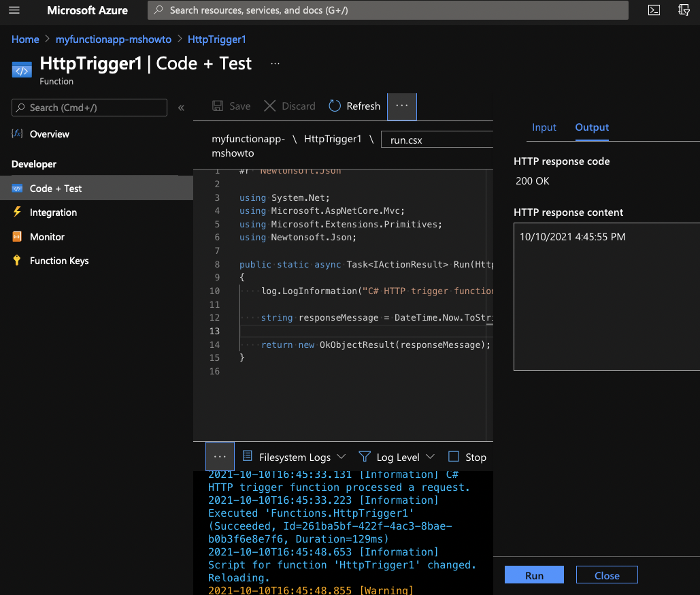The image size is (700, 595).
Task: Click the 'return new OkObjectResult' code line
Action: tap(376, 345)
